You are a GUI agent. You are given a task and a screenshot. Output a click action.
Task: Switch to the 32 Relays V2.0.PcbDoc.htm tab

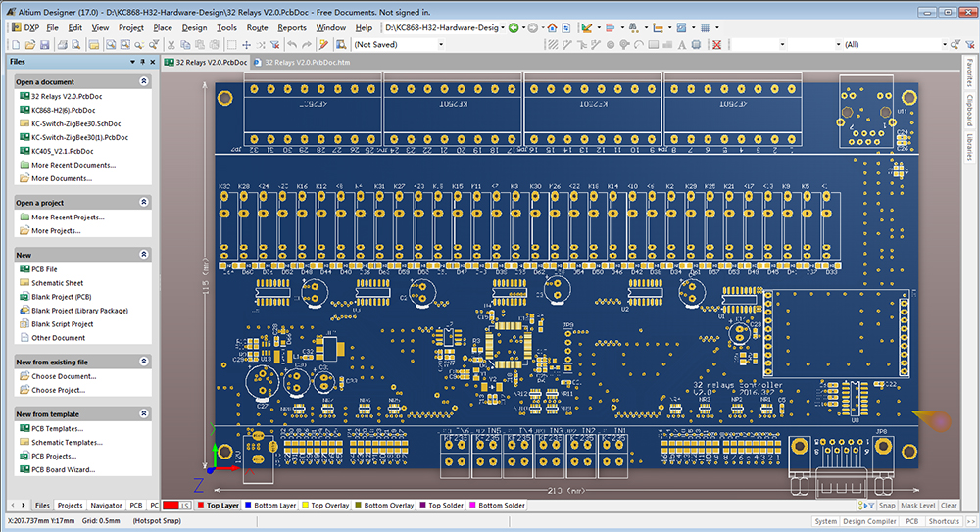[307, 62]
